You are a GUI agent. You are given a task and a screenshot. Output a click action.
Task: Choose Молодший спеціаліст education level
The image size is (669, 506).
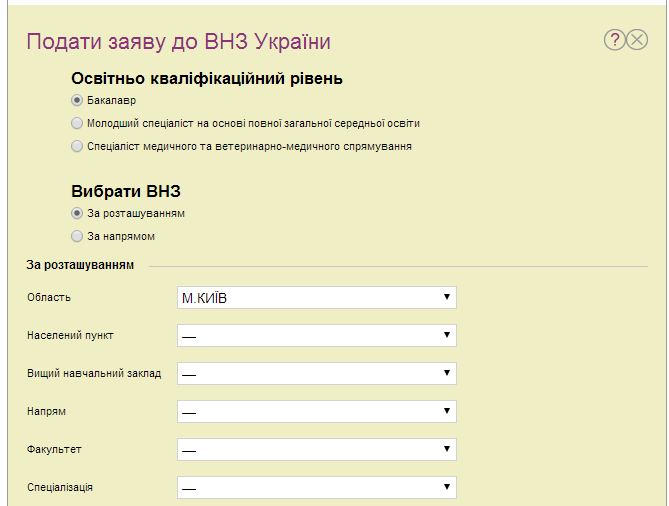click(77, 123)
